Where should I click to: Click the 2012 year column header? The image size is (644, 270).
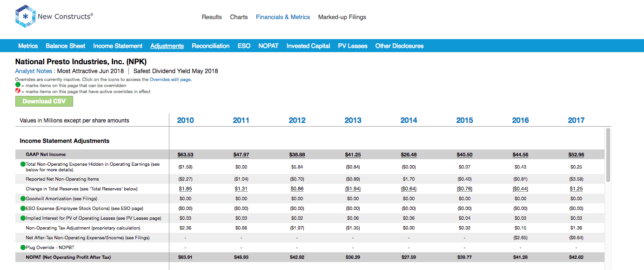pos(297,120)
